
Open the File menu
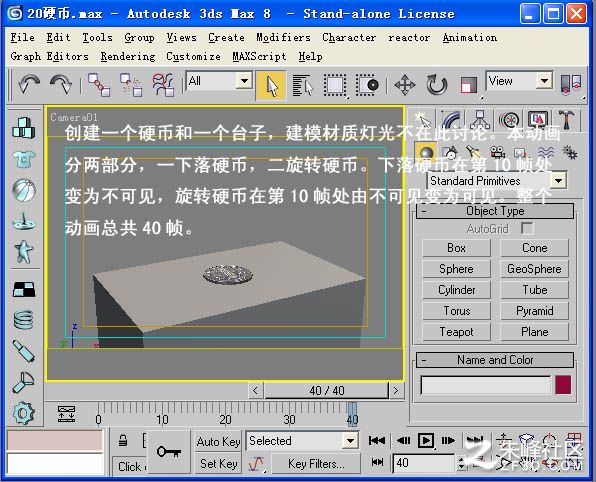coord(22,37)
